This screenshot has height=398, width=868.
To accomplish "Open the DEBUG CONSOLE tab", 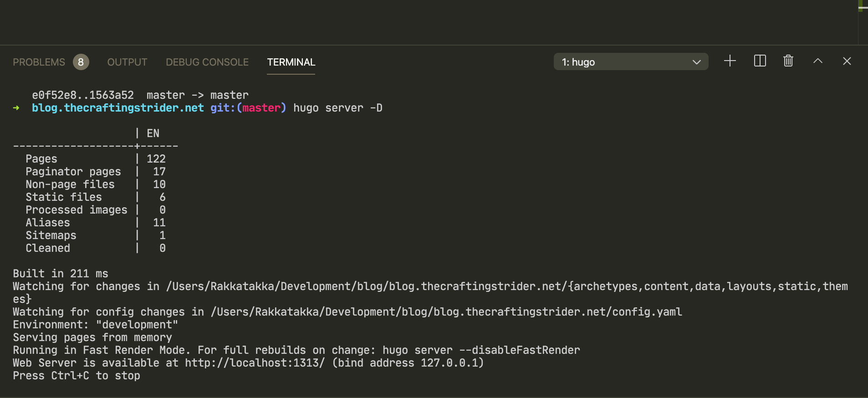I will (x=207, y=62).
